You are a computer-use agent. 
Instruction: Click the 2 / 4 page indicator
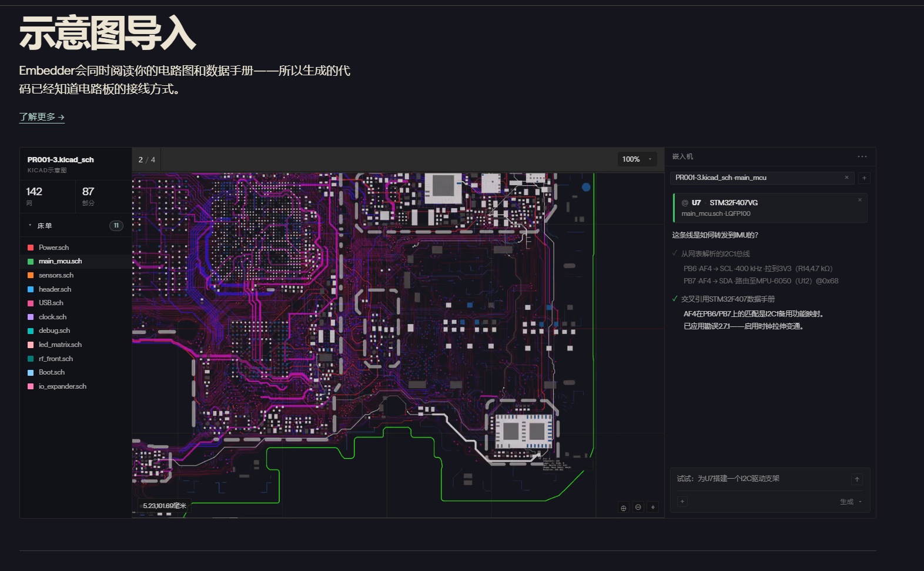click(147, 159)
